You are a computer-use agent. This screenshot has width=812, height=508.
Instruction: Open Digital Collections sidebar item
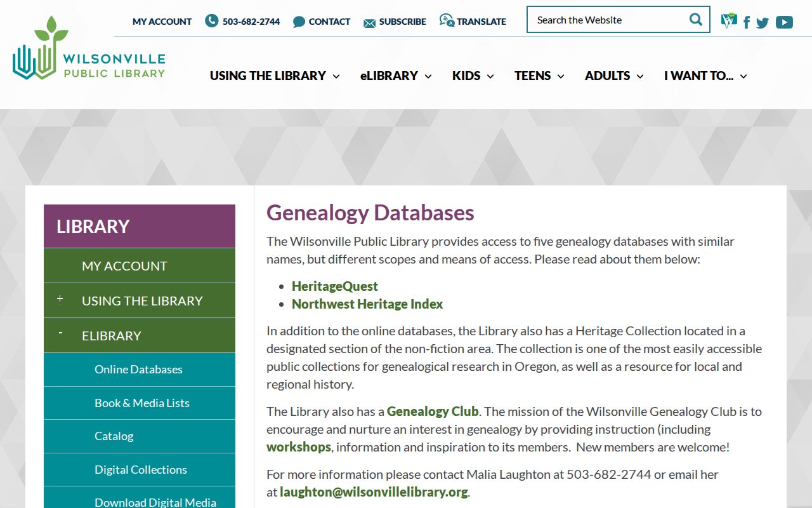[140, 470]
